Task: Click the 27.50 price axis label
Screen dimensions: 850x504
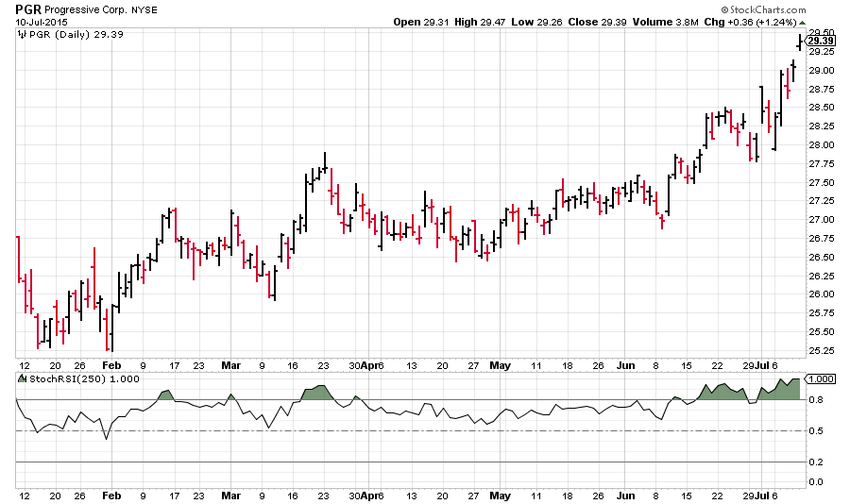Action: click(x=822, y=183)
